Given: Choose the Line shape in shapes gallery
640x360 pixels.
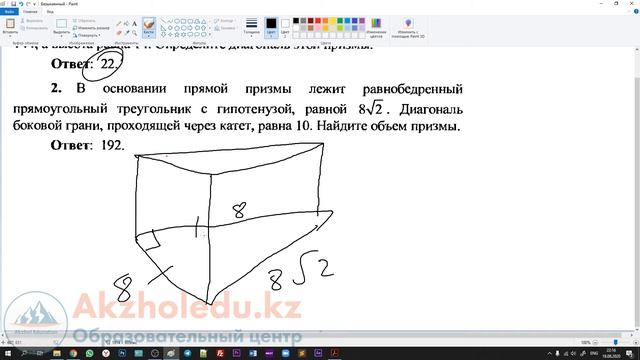Looking at the screenshot, I should pyautogui.click(x=163, y=21).
